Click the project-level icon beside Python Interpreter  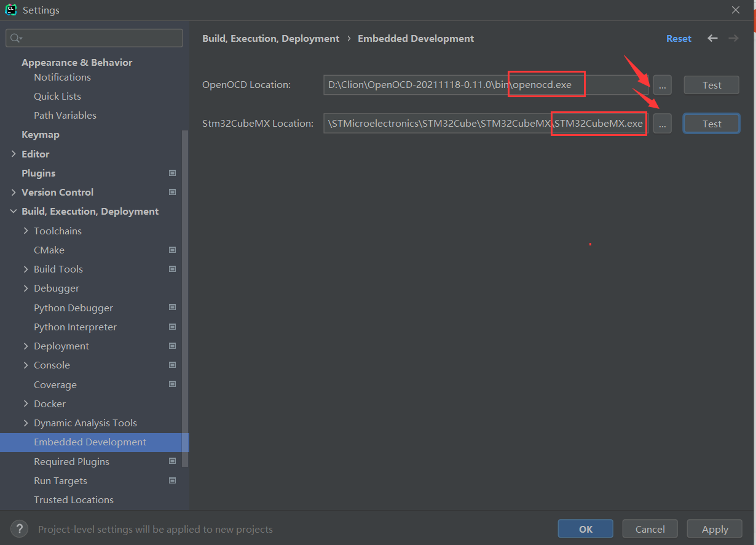[173, 327]
